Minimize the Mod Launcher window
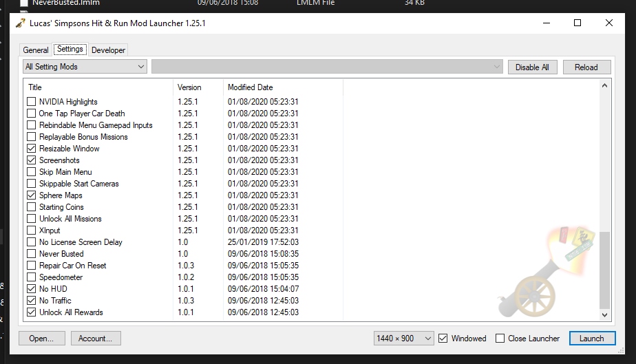 547,23
